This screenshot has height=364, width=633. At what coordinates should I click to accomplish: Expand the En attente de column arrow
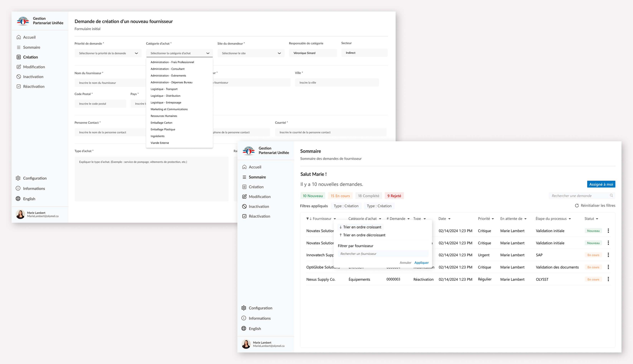click(x=525, y=219)
